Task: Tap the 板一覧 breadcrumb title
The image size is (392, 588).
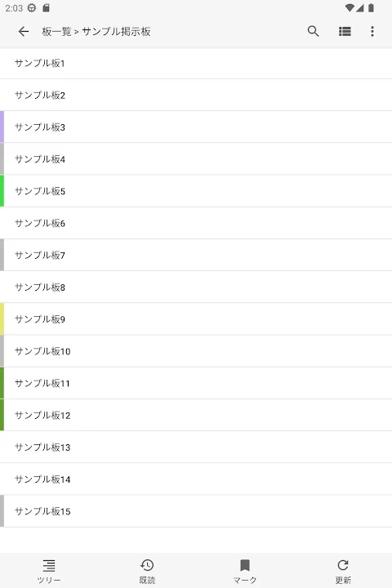Action: pyautogui.click(x=56, y=32)
